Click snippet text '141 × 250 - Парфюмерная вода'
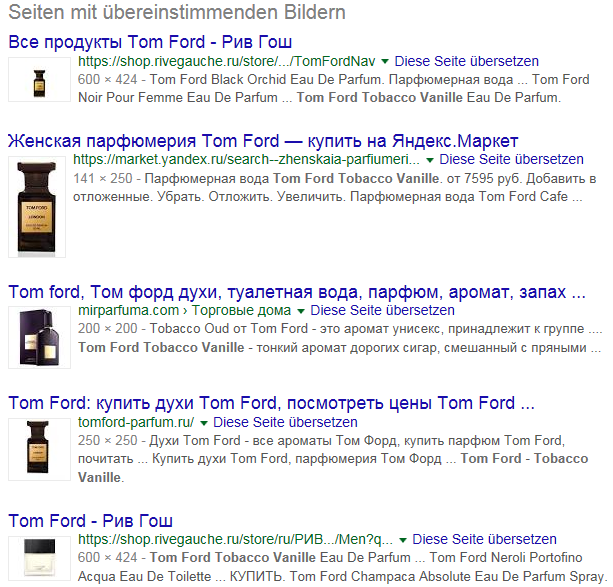 (x=171, y=179)
